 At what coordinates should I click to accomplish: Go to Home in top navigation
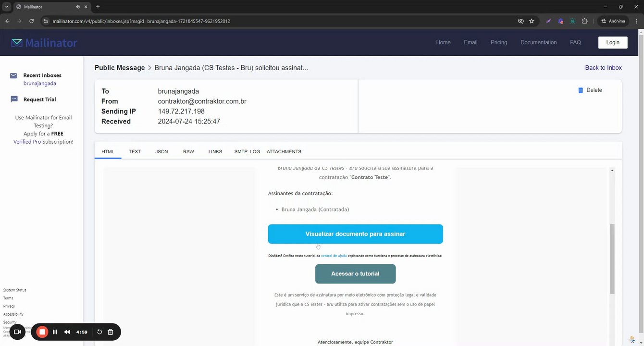click(x=443, y=42)
